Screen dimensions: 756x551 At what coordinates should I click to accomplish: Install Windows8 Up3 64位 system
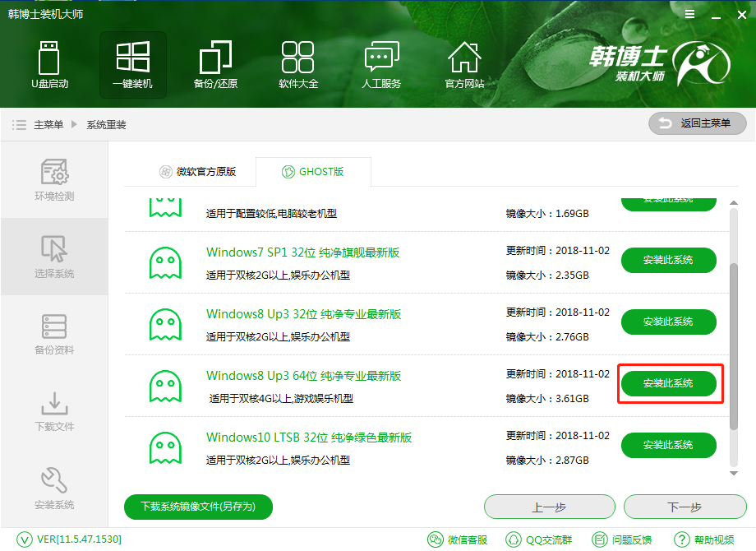coord(668,382)
